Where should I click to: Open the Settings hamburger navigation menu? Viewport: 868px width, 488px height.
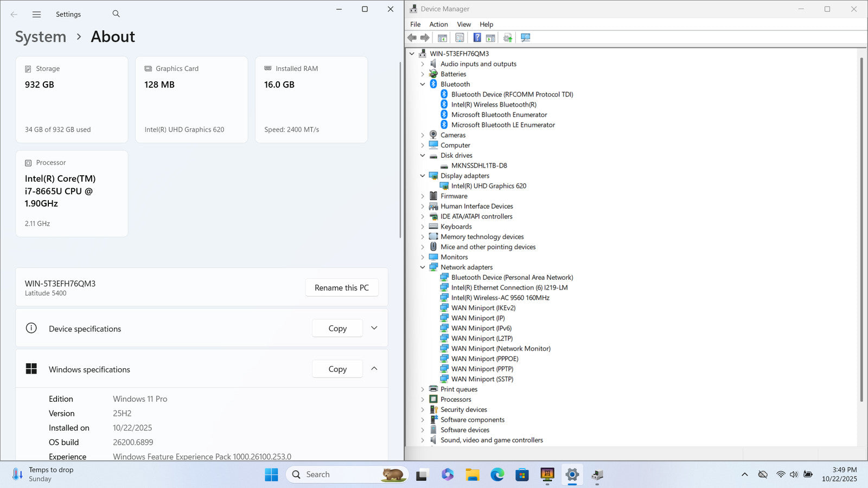point(36,14)
